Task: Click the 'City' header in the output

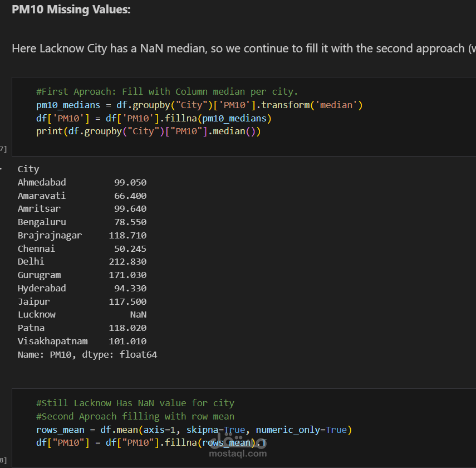Action: pyautogui.click(x=28, y=169)
